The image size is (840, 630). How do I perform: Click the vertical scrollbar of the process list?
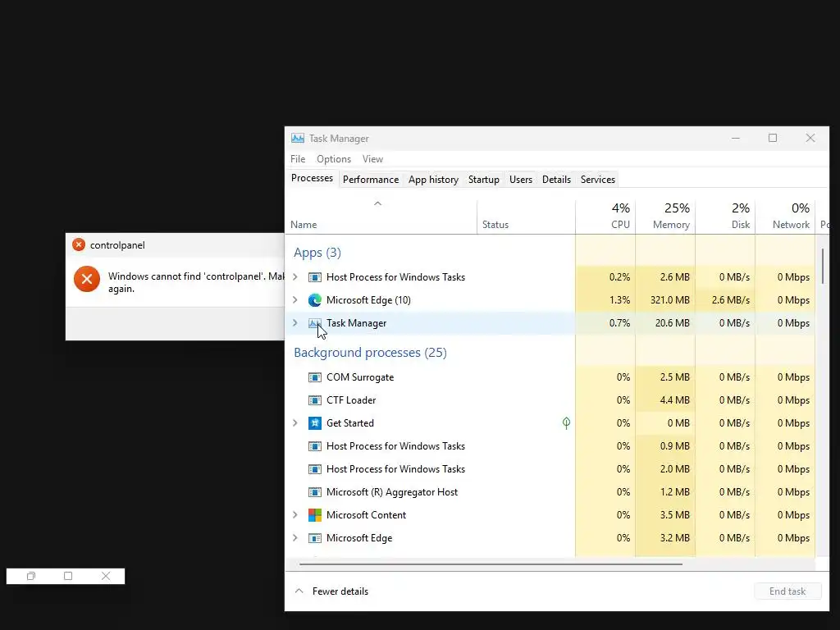click(x=823, y=267)
